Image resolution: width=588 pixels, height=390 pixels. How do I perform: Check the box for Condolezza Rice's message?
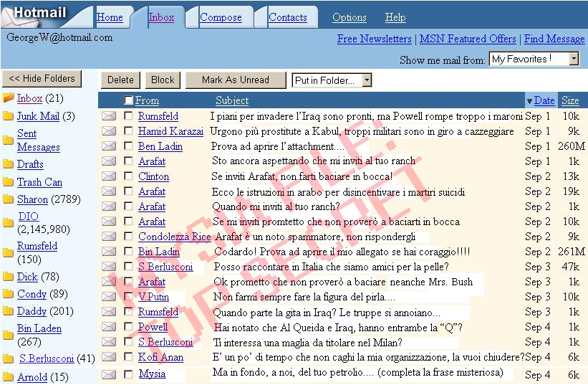pyautogui.click(x=128, y=236)
